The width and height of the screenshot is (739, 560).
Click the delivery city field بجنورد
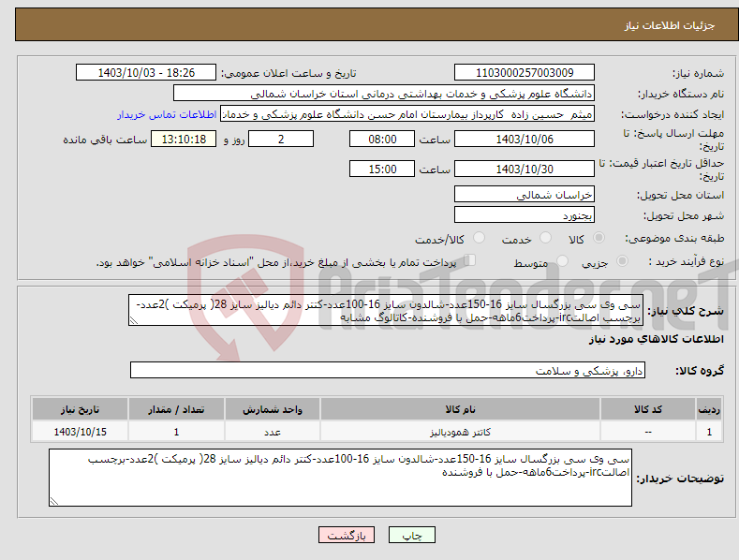click(525, 215)
